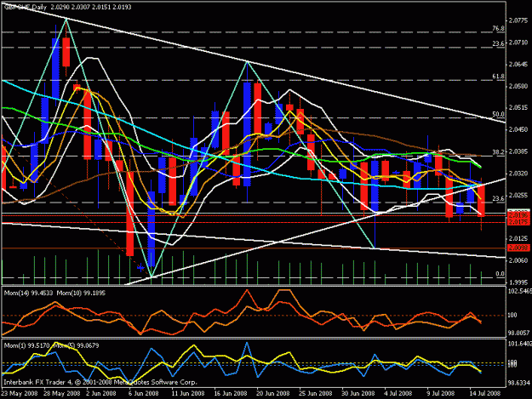This screenshot has width=532, height=399.
Task: Click the Mom(1) 99.5170 indicator label
Action: [26, 345]
